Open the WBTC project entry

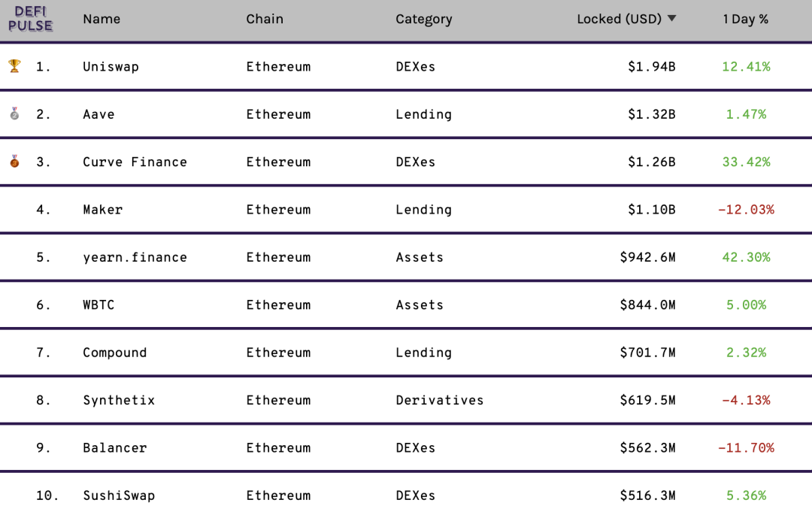pyautogui.click(x=98, y=305)
